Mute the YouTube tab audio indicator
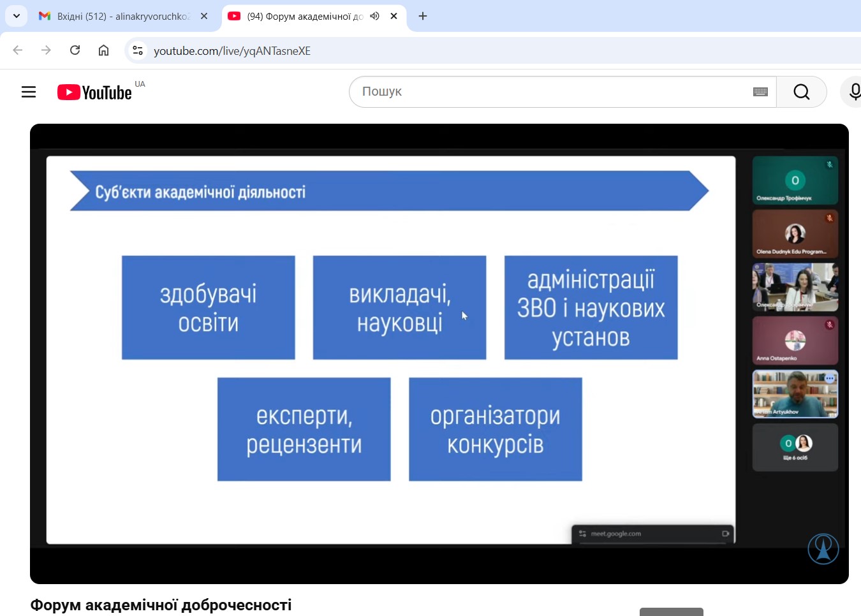 pos(375,16)
